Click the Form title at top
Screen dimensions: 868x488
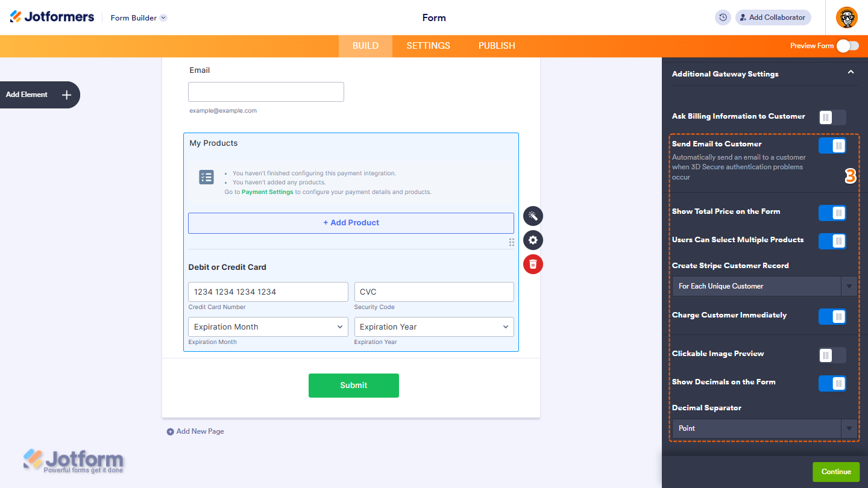(x=434, y=17)
